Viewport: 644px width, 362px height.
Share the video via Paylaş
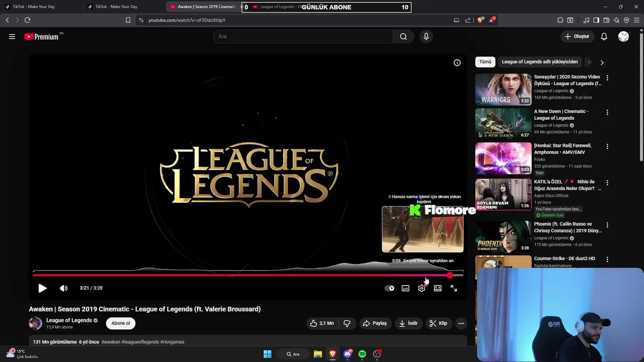tap(375, 323)
